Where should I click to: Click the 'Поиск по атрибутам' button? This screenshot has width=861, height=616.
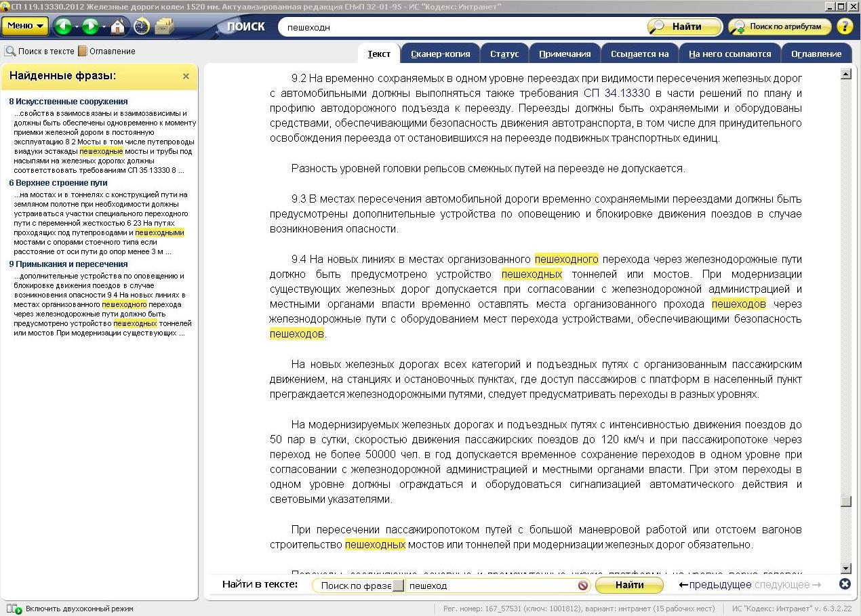tap(780, 26)
